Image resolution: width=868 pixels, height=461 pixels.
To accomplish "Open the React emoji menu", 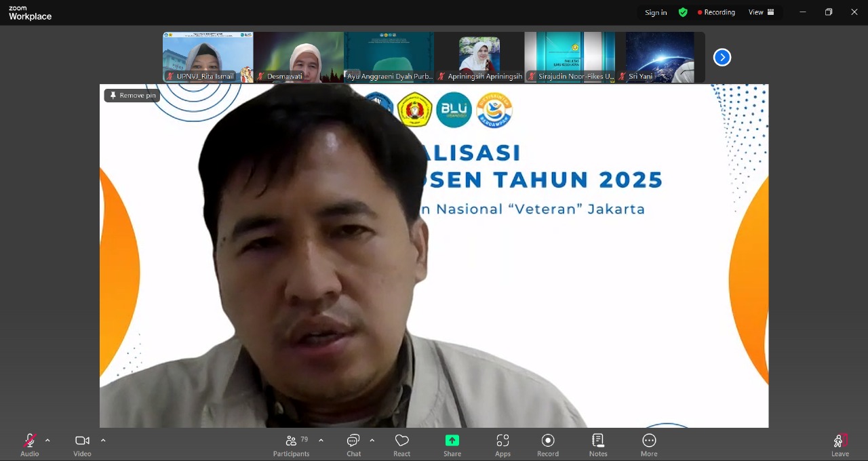I will [x=401, y=445].
